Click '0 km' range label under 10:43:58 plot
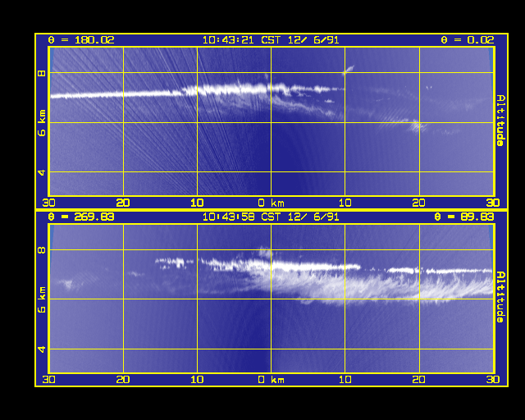 272,380
